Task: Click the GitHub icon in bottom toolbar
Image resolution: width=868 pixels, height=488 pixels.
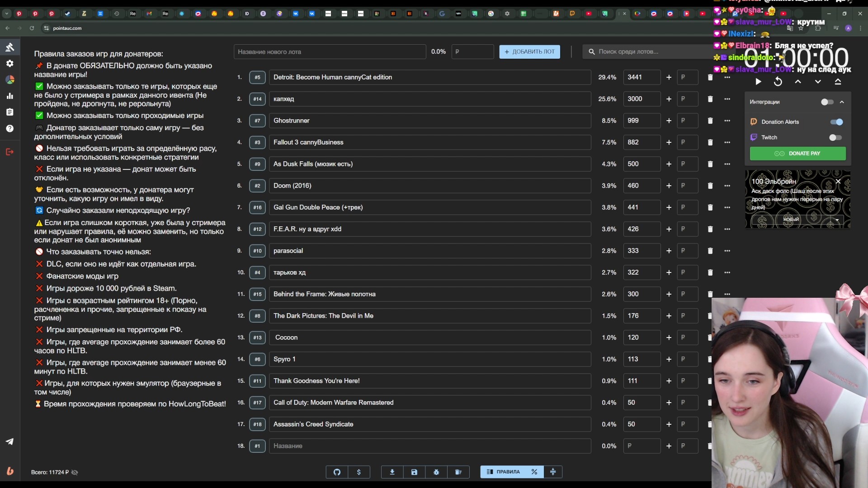Action: click(x=337, y=472)
